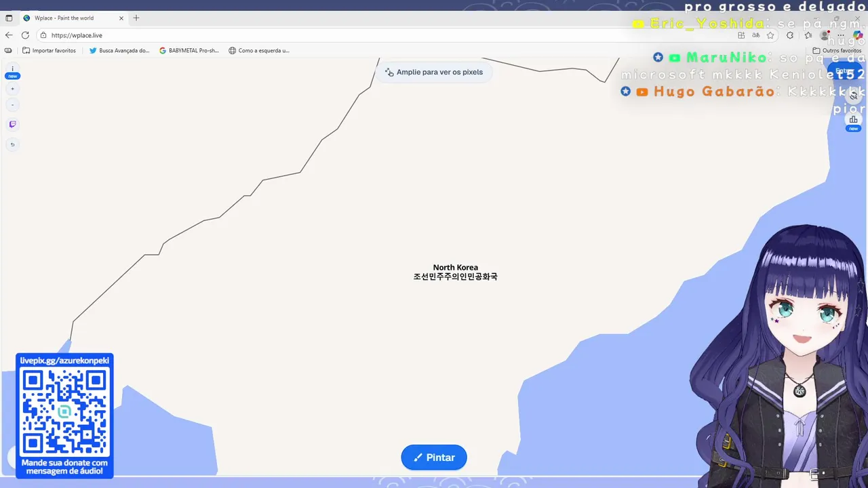Zoom in with the plus button
868x488 pixels.
pos(12,89)
